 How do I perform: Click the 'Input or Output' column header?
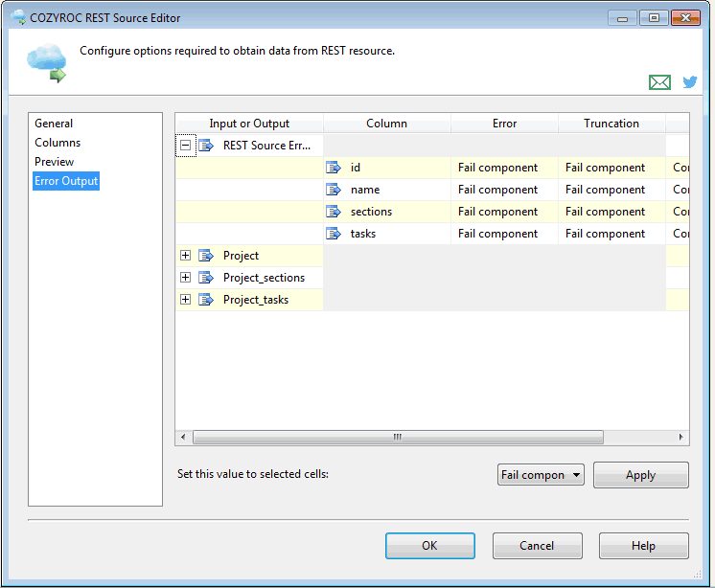tap(249, 124)
